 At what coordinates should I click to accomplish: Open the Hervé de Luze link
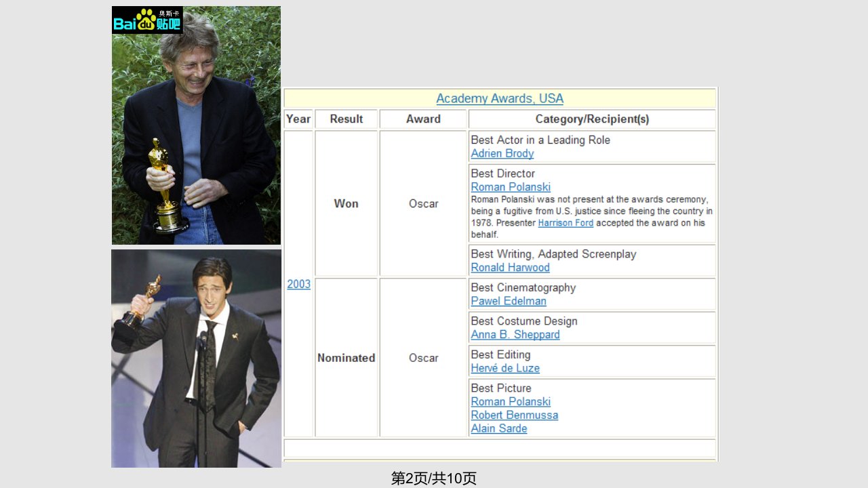tap(505, 368)
